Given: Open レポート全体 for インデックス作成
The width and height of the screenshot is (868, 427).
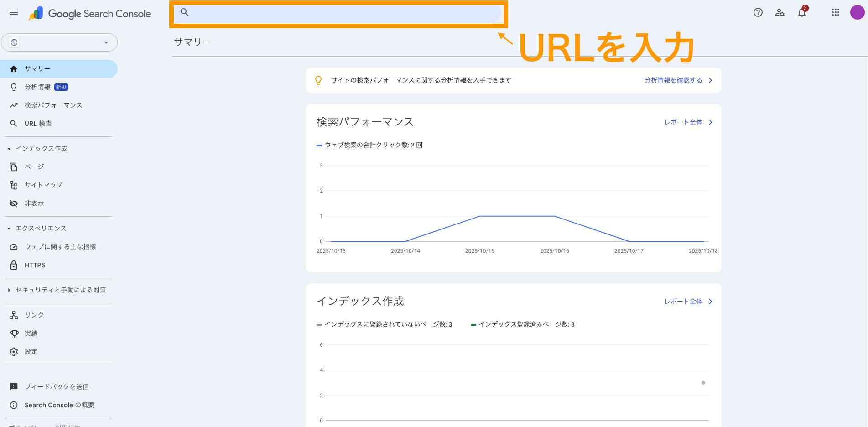Looking at the screenshot, I should point(683,302).
